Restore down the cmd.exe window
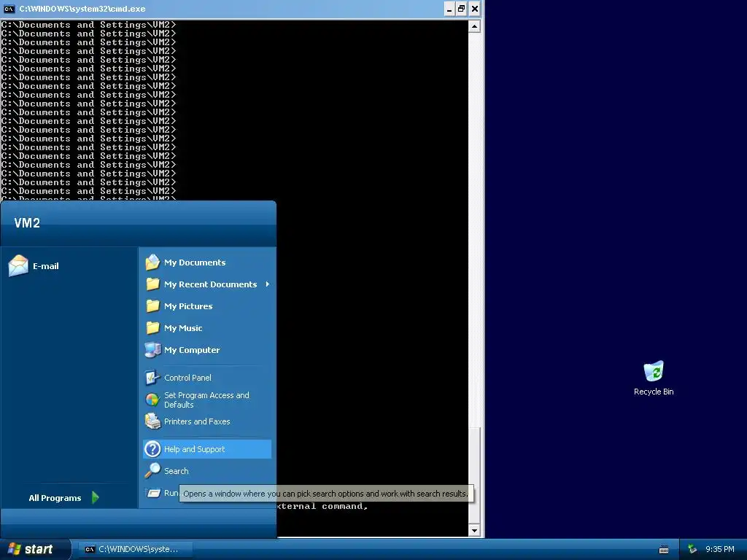The width and height of the screenshot is (747, 560). [x=462, y=9]
